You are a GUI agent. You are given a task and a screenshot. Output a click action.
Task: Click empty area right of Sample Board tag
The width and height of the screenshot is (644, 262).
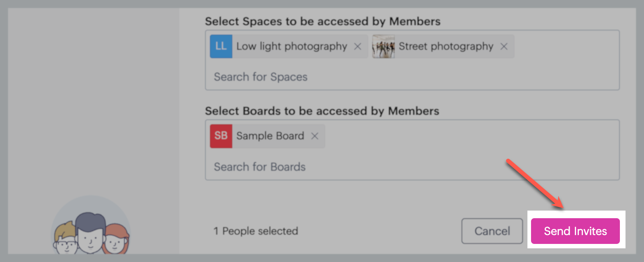point(442,136)
